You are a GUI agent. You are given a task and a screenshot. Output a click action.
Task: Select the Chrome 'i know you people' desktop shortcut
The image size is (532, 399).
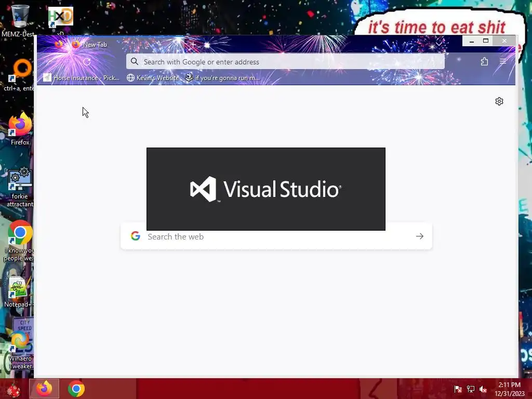(19, 241)
